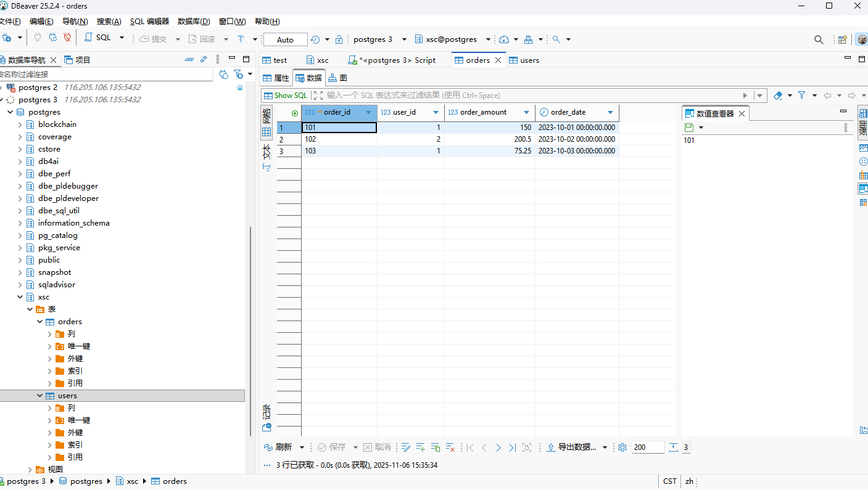Click the magnifier search icon at far right toolbar

[x=819, y=39]
